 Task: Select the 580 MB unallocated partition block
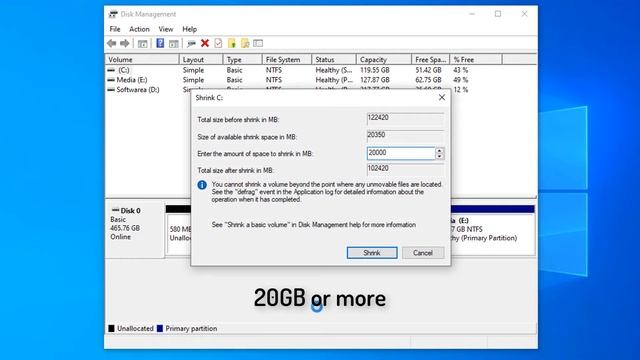click(x=179, y=231)
